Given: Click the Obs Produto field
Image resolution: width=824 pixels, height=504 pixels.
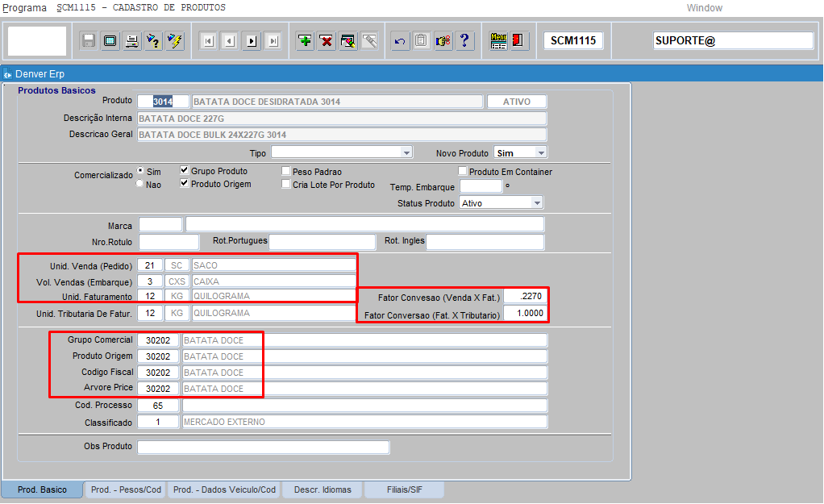Looking at the screenshot, I should point(264,447).
